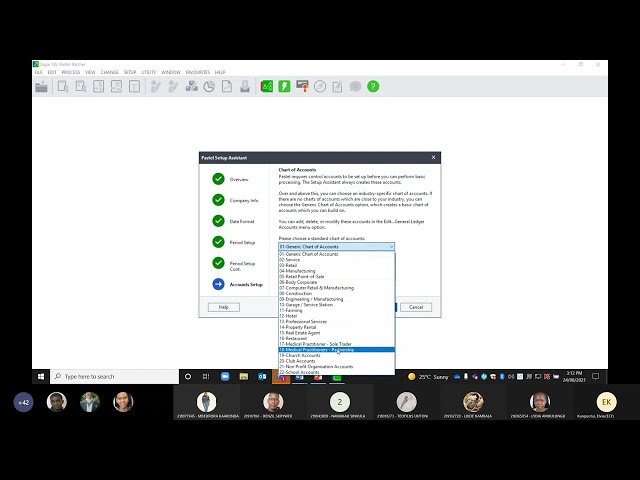Go to the Overview wizard step
The height and width of the screenshot is (480, 640).
231,179
